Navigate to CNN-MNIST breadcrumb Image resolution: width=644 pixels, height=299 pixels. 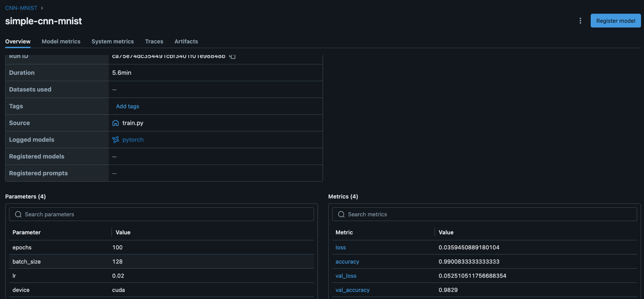(x=21, y=8)
